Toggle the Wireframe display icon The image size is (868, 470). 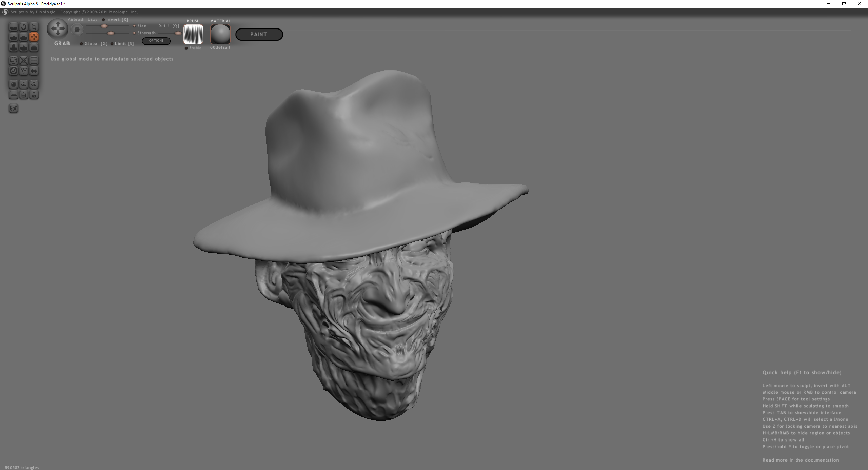[23, 71]
